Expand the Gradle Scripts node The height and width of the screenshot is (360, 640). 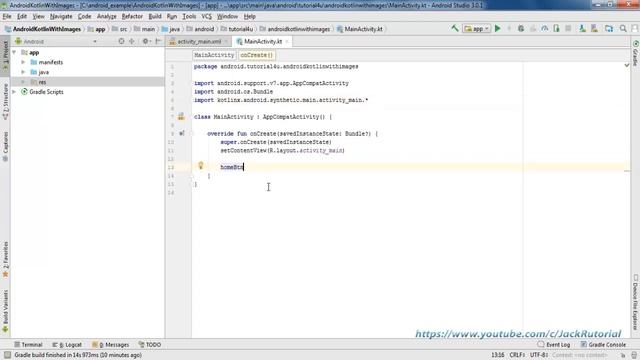tap(14, 92)
